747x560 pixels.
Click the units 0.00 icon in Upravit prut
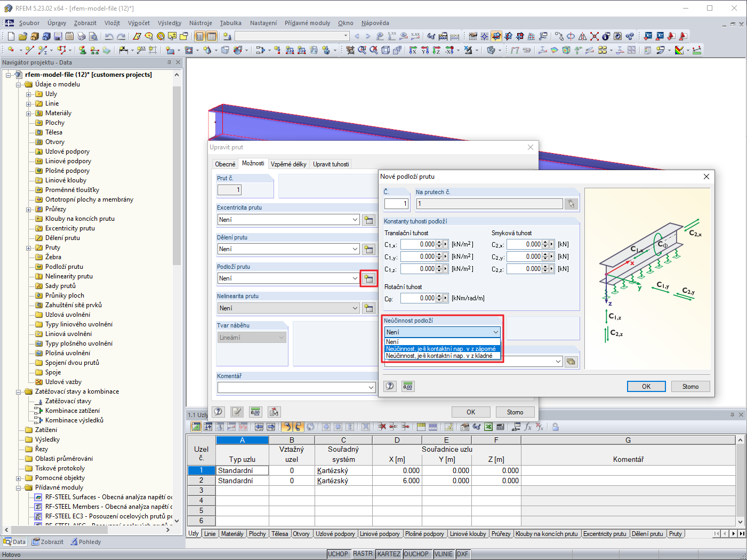pos(255,412)
